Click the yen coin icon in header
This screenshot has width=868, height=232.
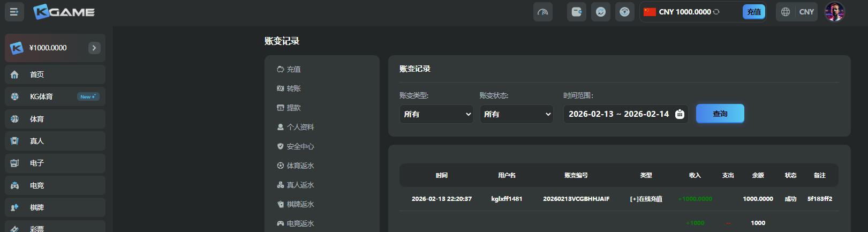(x=624, y=12)
